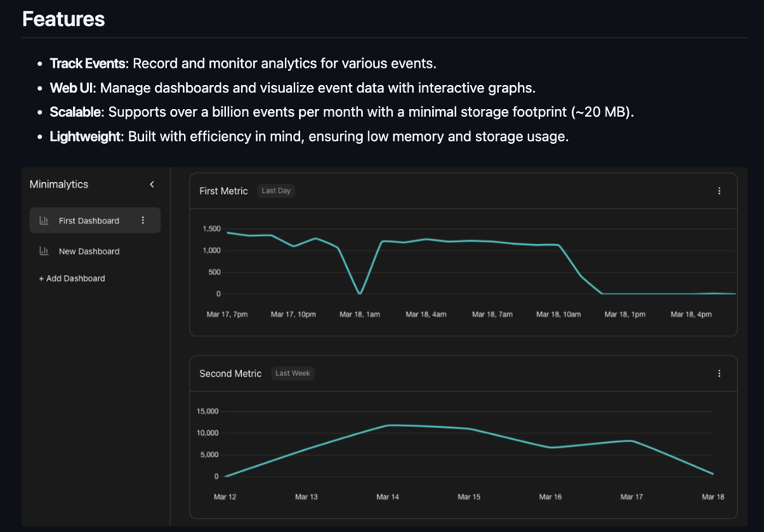This screenshot has height=532, width=764.
Task: Open Second Metric three-dot options menu
Action: point(719,374)
